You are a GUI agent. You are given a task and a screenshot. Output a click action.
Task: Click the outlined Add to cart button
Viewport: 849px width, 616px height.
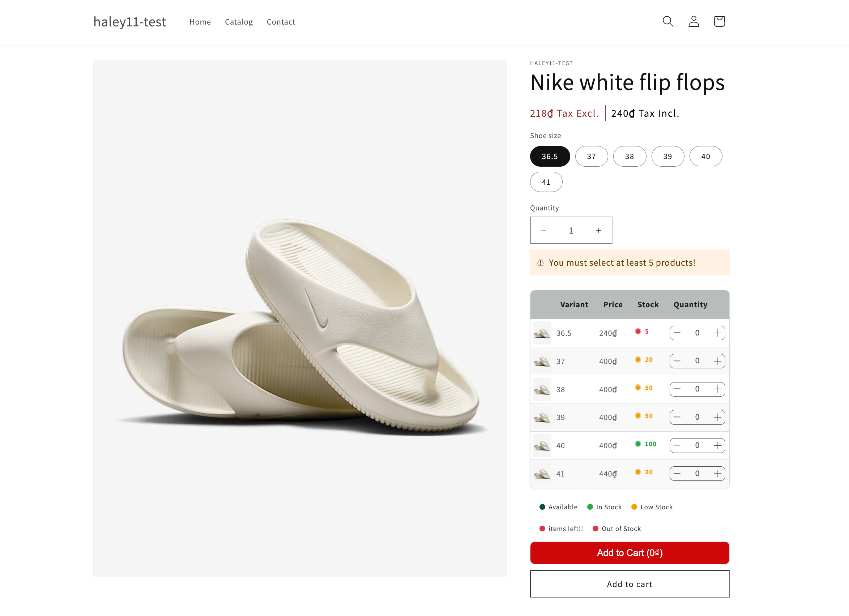(x=629, y=584)
